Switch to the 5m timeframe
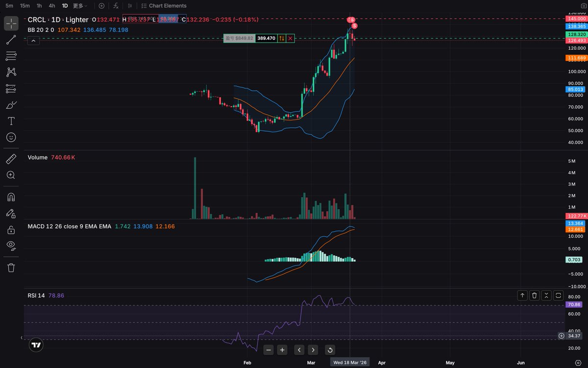Screen dimensions: 588x368 9,6
